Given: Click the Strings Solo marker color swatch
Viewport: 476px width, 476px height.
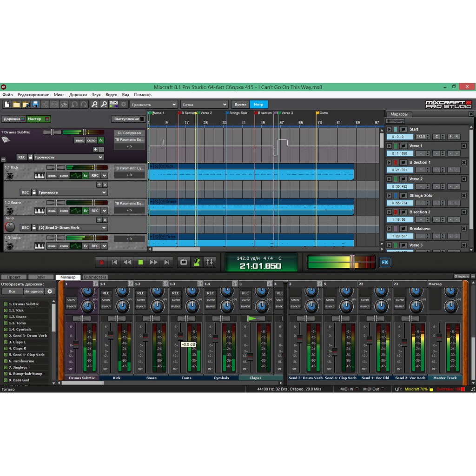Looking at the screenshot, I should point(396,196).
